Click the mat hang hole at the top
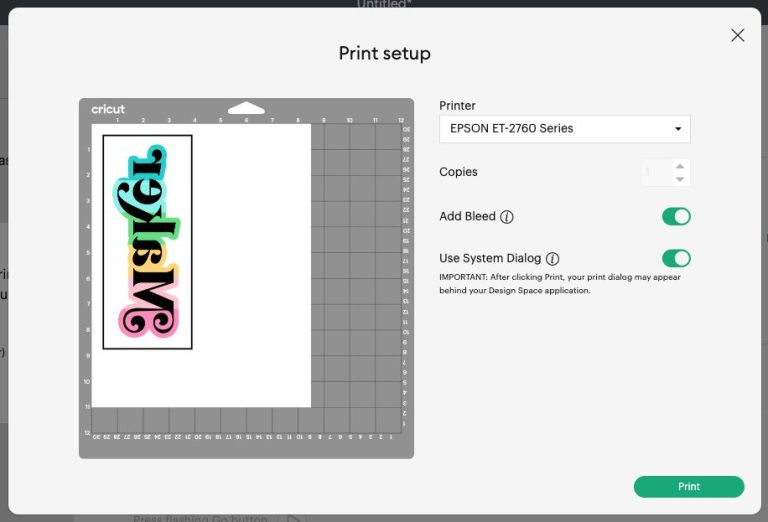Image resolution: width=768 pixels, height=522 pixels. tap(246, 107)
